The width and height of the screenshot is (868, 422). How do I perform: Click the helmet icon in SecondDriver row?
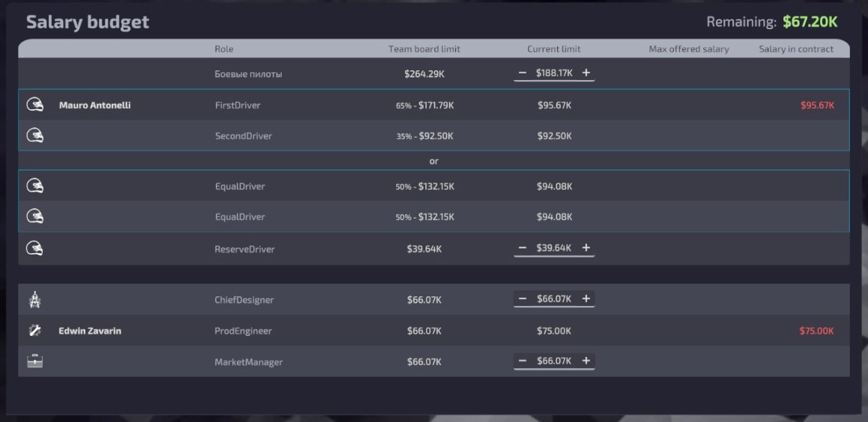click(x=35, y=135)
